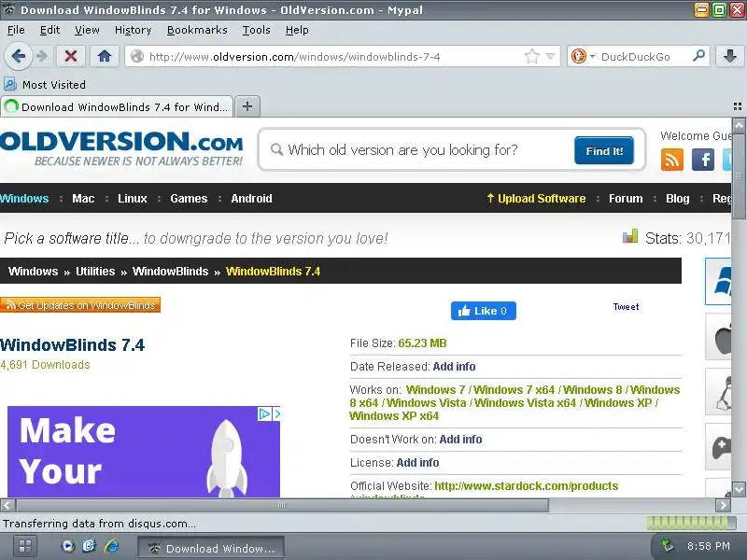The height and width of the screenshot is (560, 747).
Task: Open the Forum link
Action: tap(626, 199)
